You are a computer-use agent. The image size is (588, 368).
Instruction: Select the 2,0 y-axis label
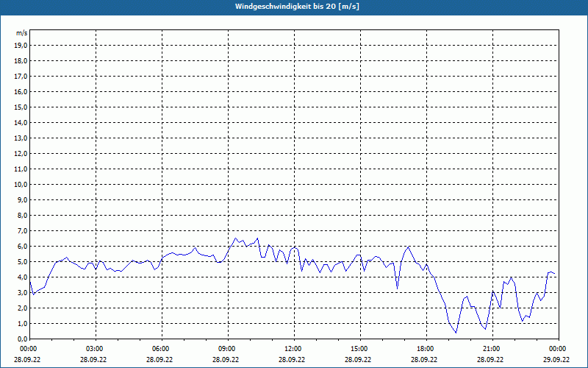pos(22,308)
